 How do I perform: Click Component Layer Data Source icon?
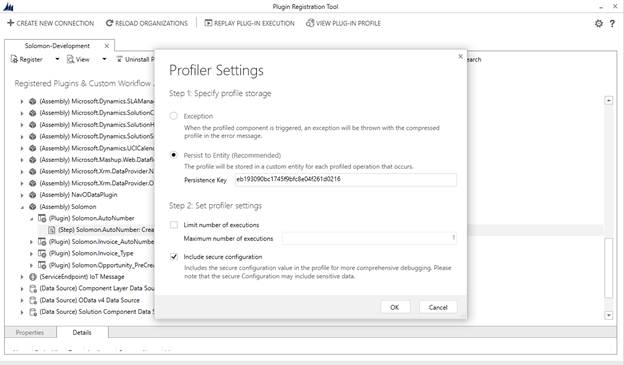(x=33, y=288)
